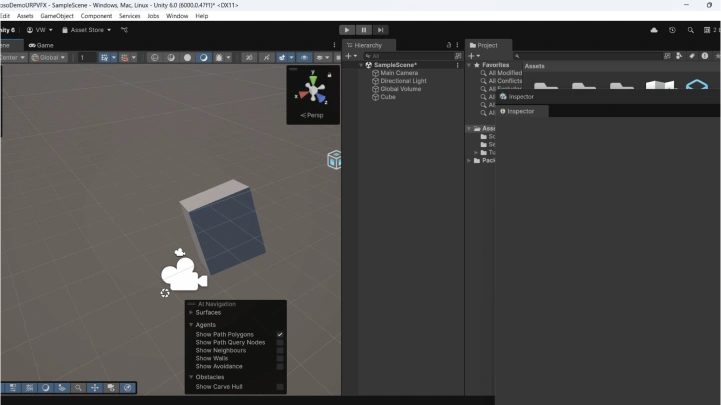721x405 pixels.
Task: Expand the Surfaces section in AI Navigation
Action: click(191, 313)
